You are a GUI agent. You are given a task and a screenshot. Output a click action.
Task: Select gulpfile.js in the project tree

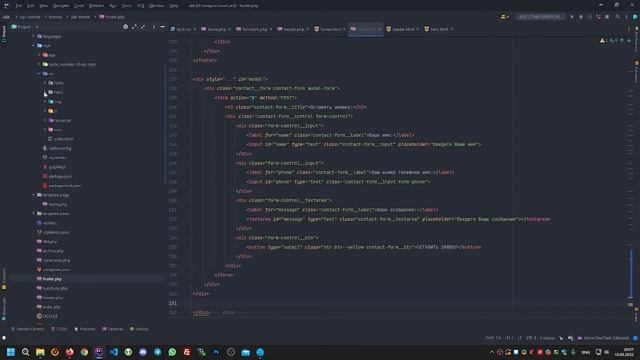coord(55,167)
